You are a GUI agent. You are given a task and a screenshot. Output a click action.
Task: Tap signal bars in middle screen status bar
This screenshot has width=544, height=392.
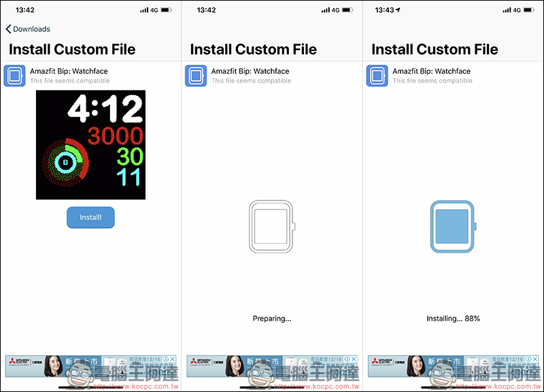326,10
